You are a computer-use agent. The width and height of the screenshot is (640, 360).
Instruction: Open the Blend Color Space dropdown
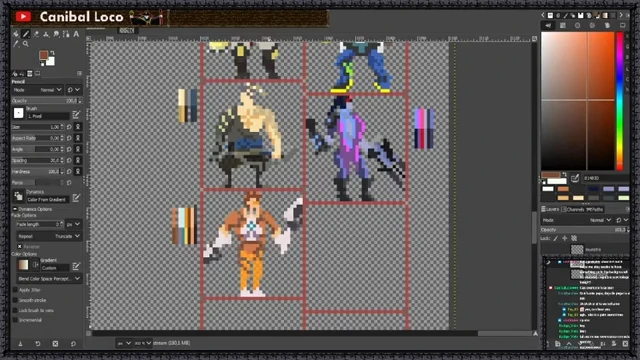[x=49, y=279]
